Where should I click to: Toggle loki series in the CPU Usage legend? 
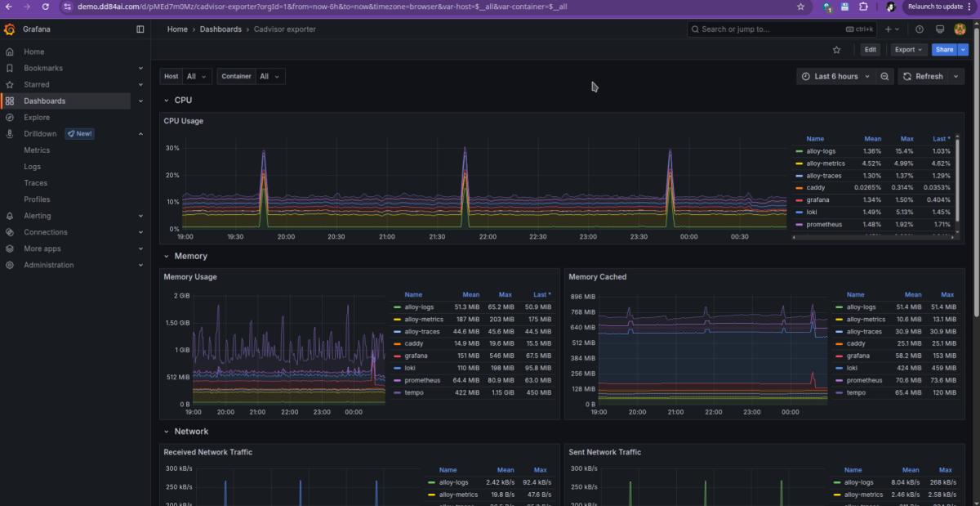(812, 212)
